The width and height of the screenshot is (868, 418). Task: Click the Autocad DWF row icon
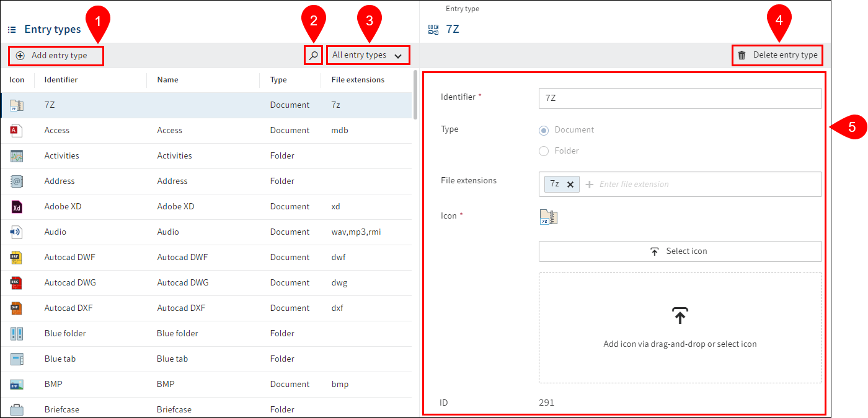coord(17,258)
